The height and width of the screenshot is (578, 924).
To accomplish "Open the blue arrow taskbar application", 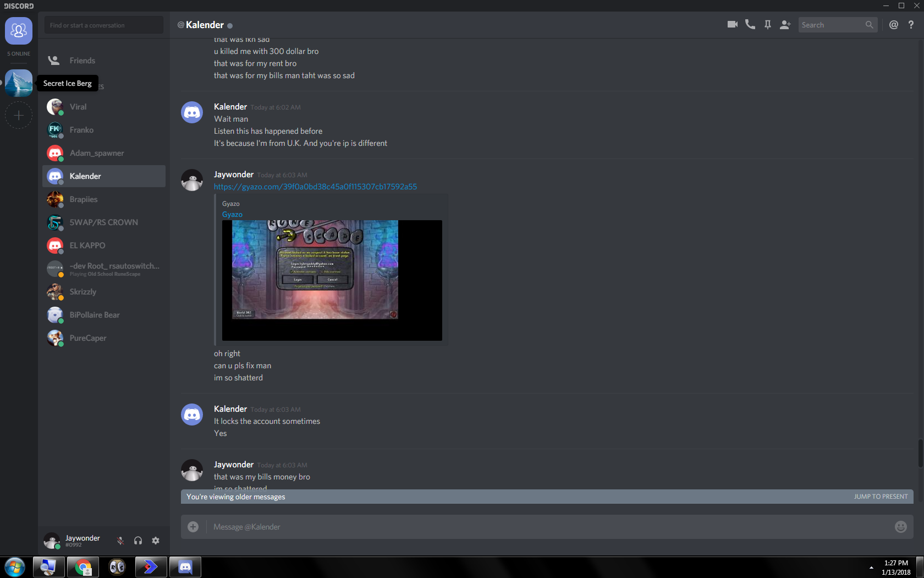I will [151, 567].
